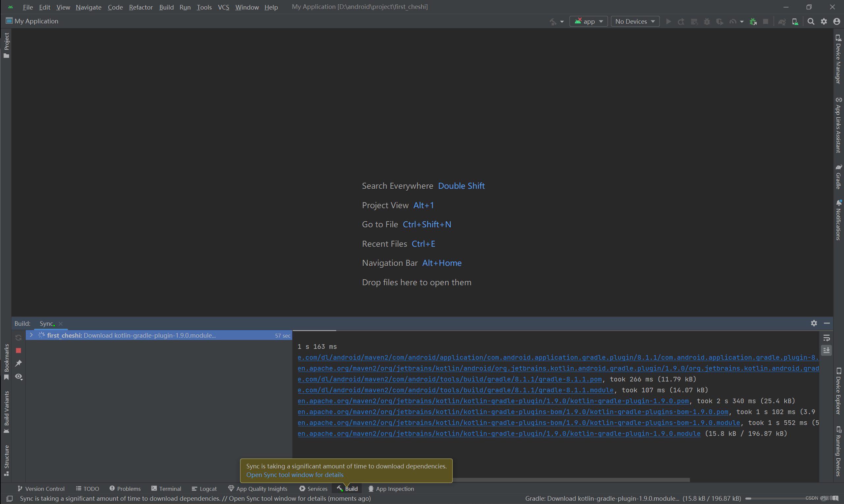
Task: Stop the running Gradle sync
Action: (18, 350)
